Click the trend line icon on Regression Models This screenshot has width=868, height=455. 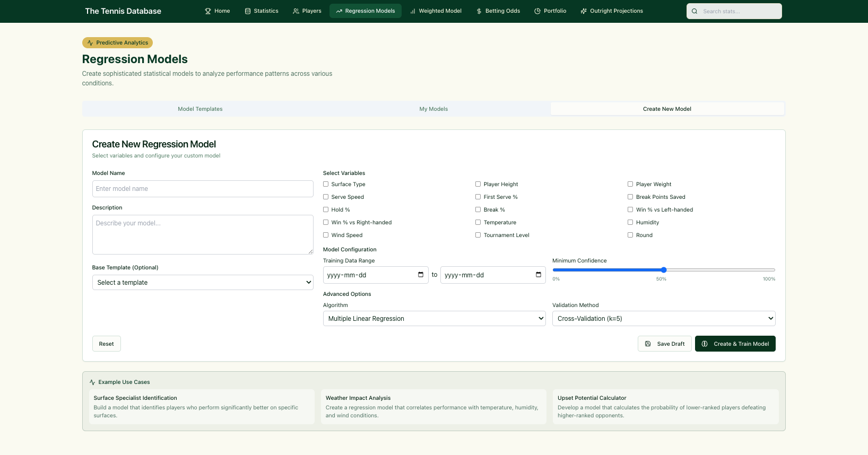339,11
